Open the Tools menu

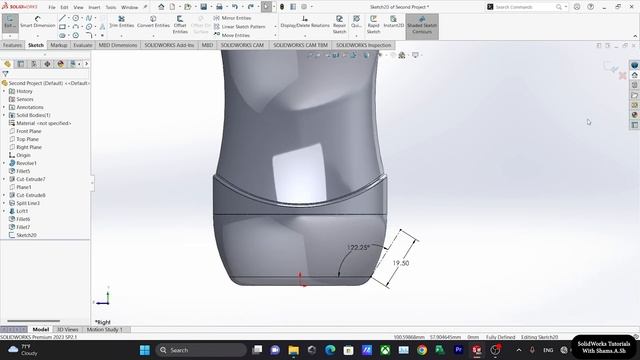coord(111,7)
